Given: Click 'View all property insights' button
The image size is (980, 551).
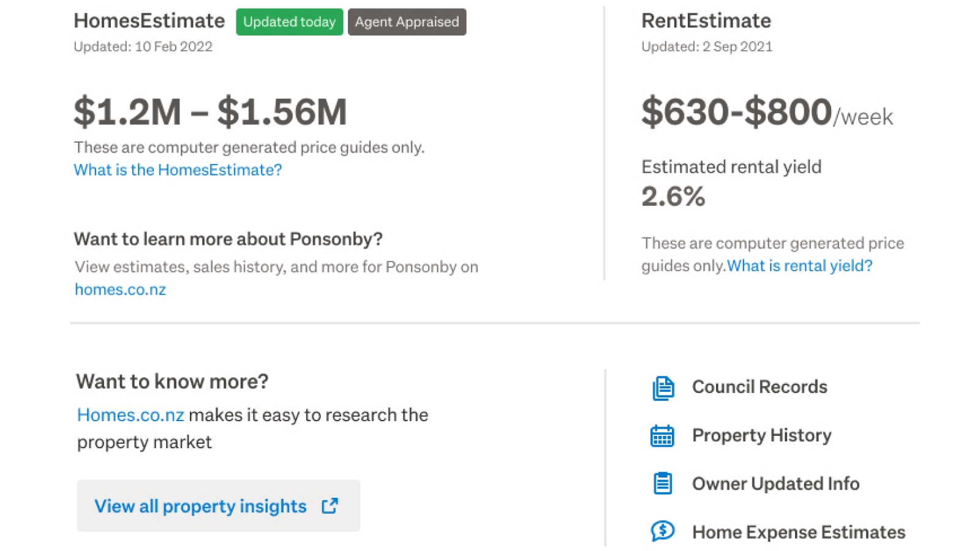Looking at the screenshot, I should (x=218, y=506).
